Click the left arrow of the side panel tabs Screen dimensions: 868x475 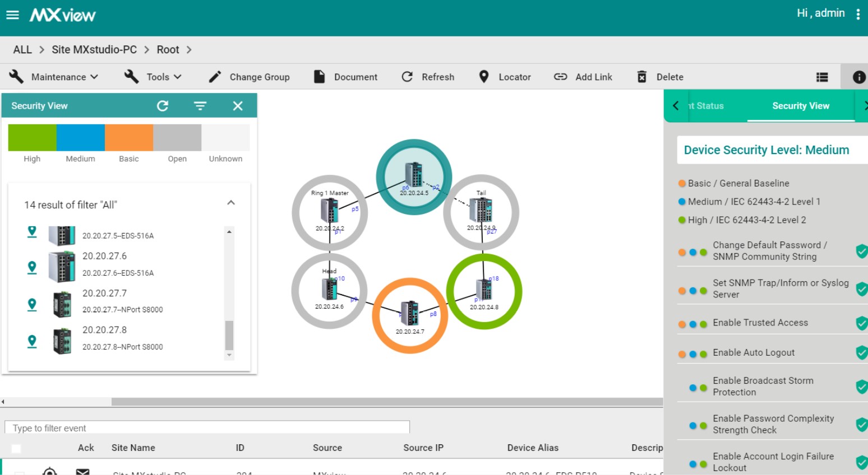(676, 105)
